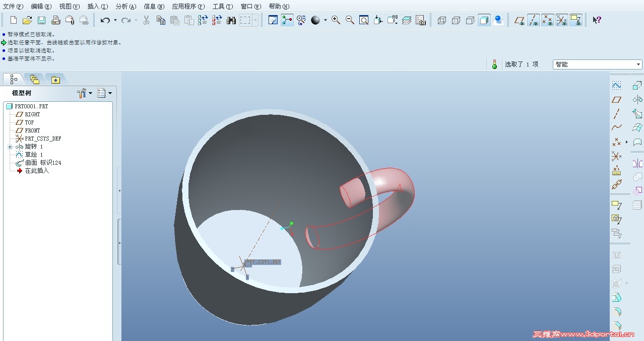Toggle coordinate systems display

(x=562, y=20)
